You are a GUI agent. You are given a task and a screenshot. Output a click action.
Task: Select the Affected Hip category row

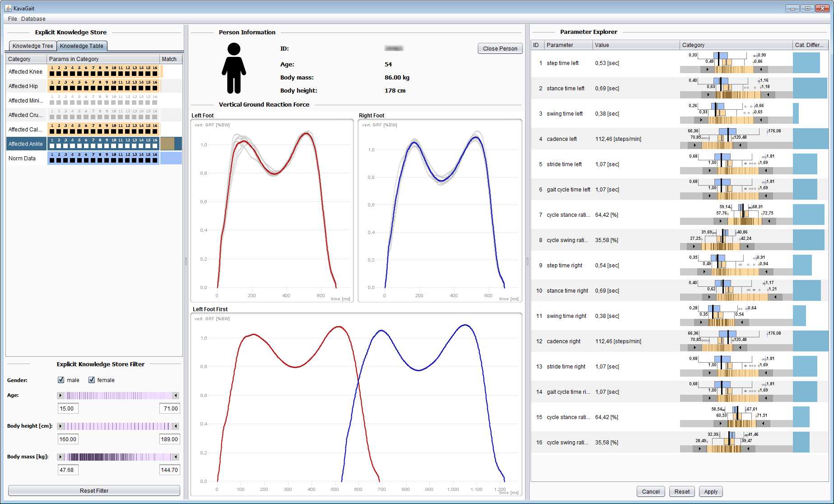[26, 86]
